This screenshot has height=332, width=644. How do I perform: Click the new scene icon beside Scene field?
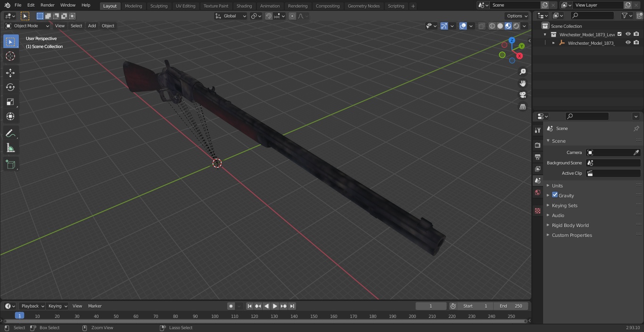[x=545, y=5]
